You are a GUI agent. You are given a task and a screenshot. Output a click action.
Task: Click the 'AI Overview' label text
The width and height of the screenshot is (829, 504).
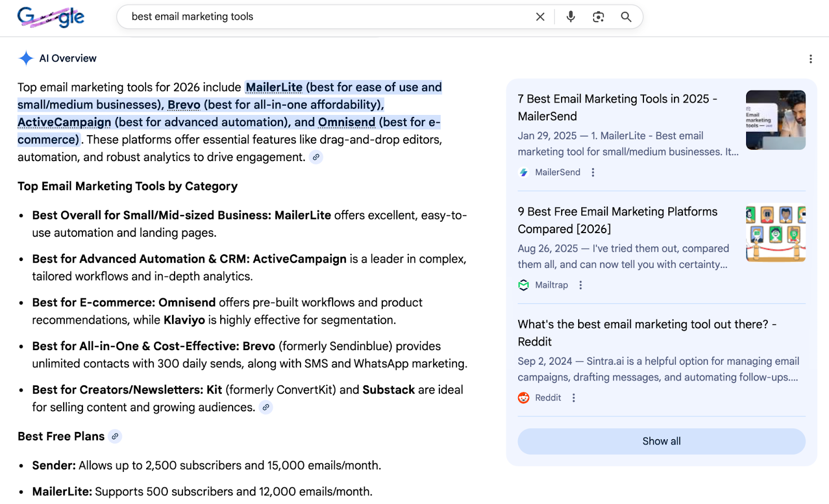coord(68,59)
